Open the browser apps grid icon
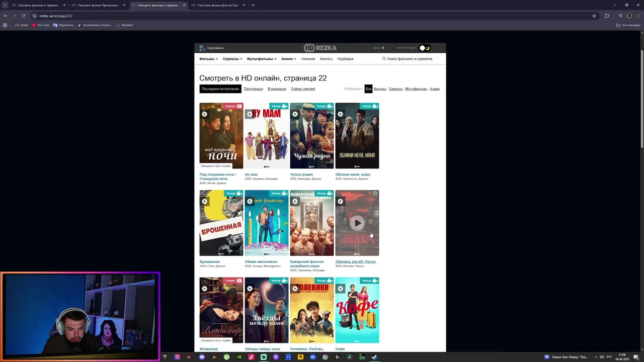The width and height of the screenshot is (644, 362). 5,25
